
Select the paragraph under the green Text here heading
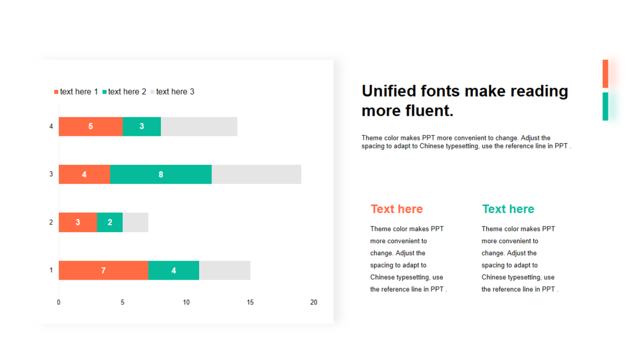(519, 259)
